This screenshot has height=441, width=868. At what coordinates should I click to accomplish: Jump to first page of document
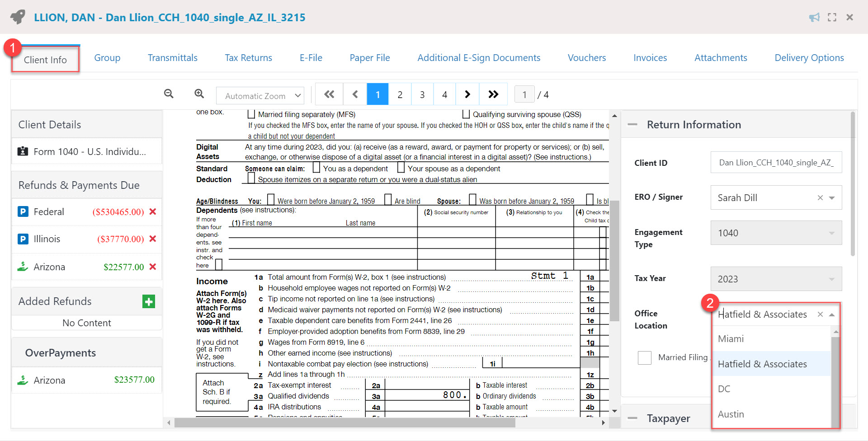[x=329, y=94]
